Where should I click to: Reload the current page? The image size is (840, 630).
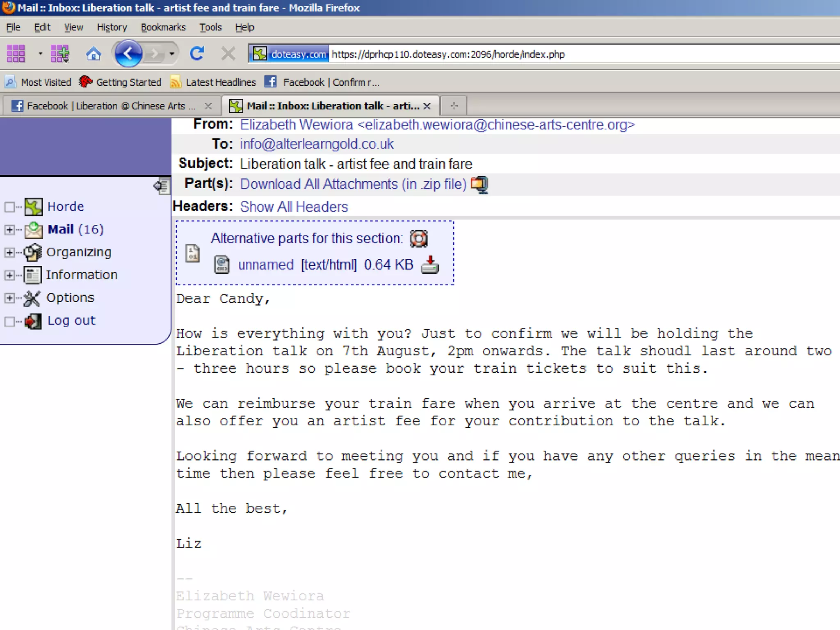click(197, 54)
